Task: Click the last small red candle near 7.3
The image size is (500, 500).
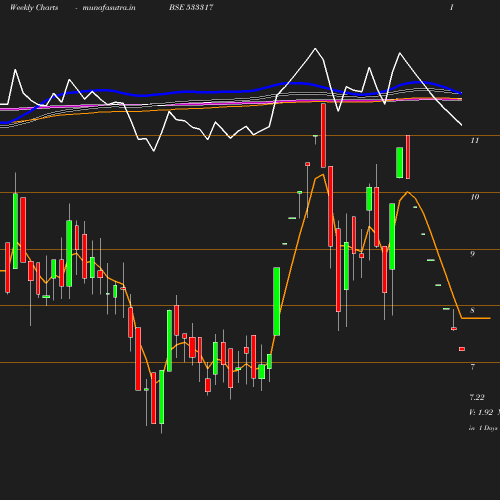Action: [x=462, y=349]
